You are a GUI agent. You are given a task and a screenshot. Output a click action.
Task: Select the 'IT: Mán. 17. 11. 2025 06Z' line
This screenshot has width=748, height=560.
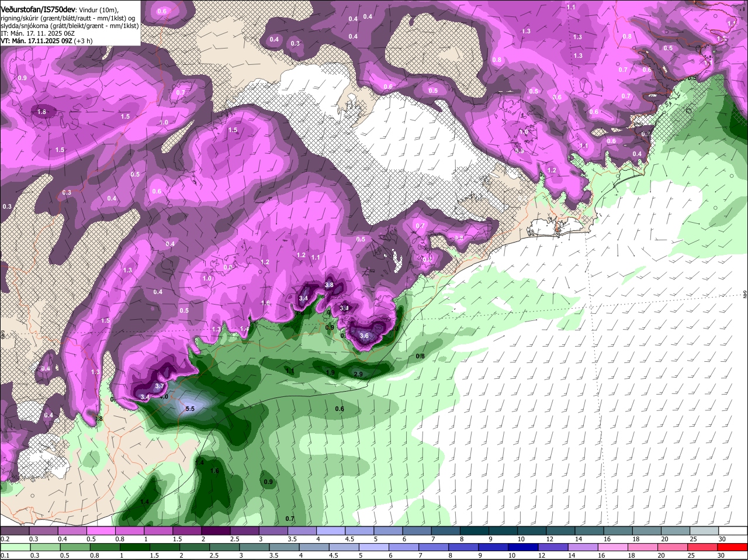(37, 33)
